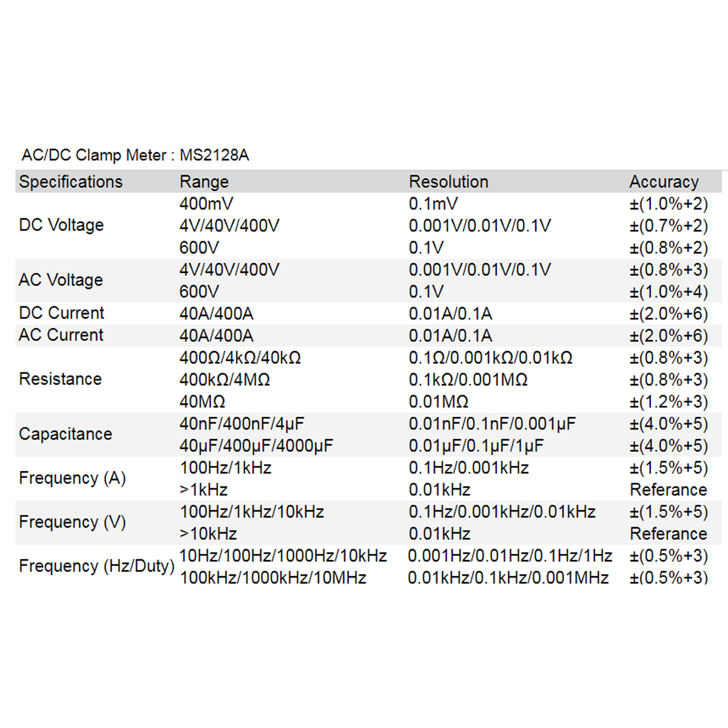This screenshot has width=728, height=728.
Task: Select the AC Current row label
Action: pos(61,335)
